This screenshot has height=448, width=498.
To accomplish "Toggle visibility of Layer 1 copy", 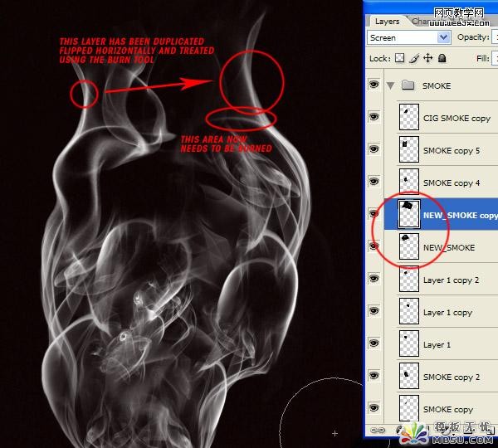I will pyautogui.click(x=373, y=311).
